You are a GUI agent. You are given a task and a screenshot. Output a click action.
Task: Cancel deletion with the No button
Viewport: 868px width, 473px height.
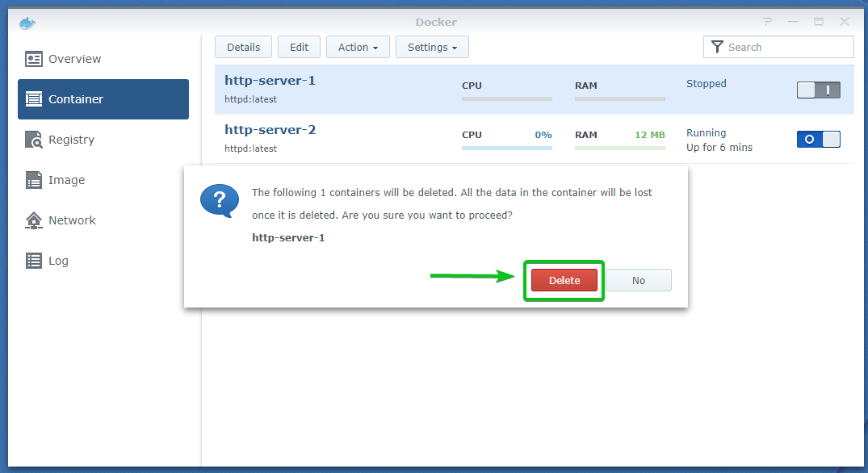(x=638, y=280)
